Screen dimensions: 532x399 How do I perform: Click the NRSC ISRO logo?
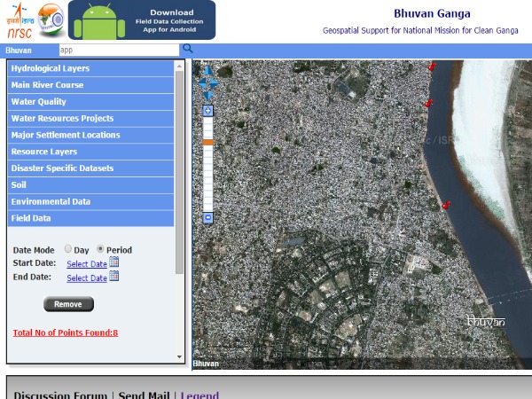tap(20, 20)
